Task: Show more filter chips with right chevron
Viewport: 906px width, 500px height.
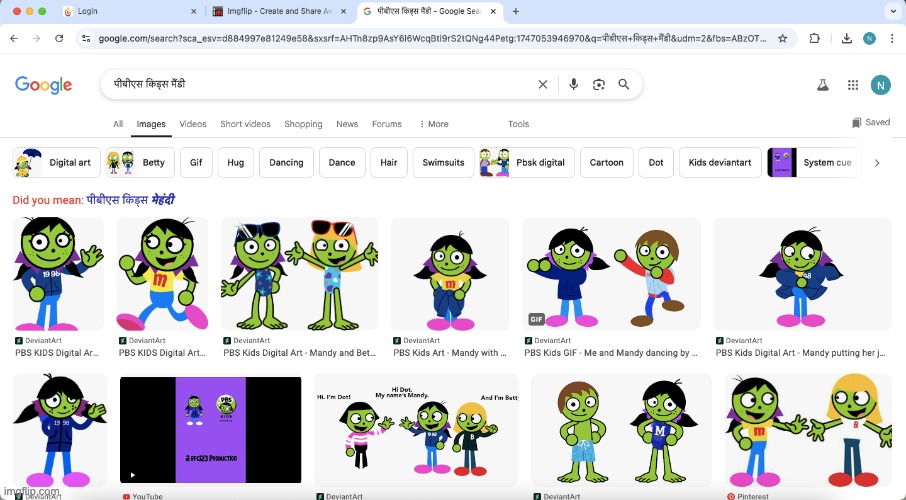Action: click(877, 163)
